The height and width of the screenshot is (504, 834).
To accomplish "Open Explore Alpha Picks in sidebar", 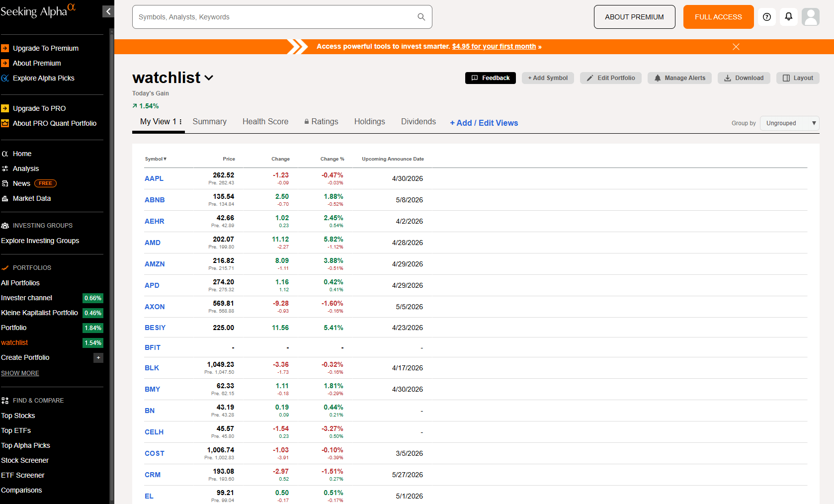I will [44, 78].
